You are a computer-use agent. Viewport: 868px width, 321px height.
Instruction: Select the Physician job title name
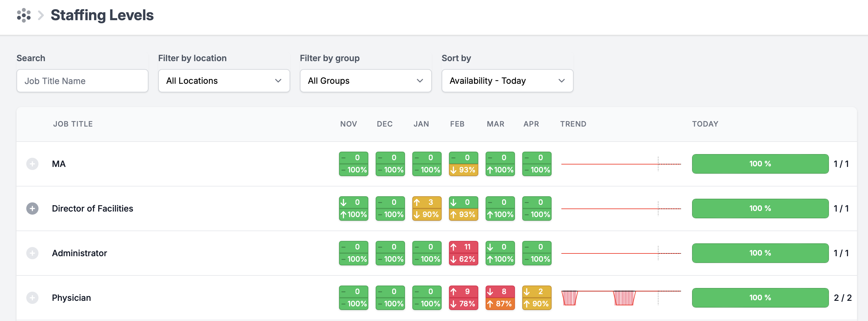coord(71,298)
